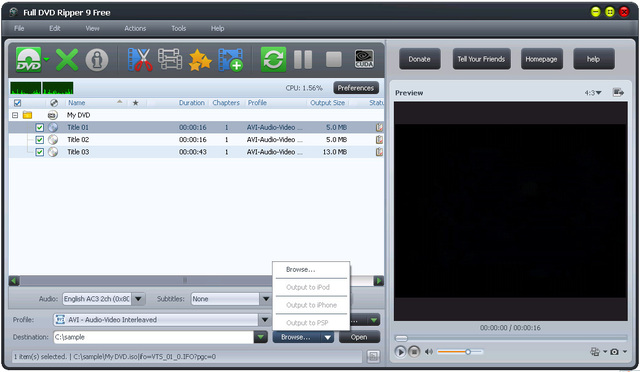The image size is (640, 372).
Task: Click the Load DVD icon
Action: click(28, 60)
